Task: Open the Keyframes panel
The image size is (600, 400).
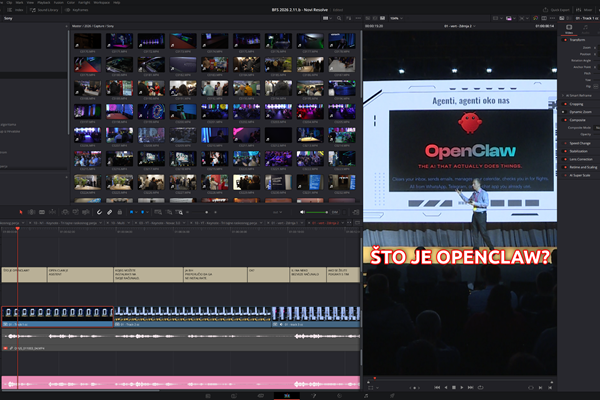Action: [77, 10]
